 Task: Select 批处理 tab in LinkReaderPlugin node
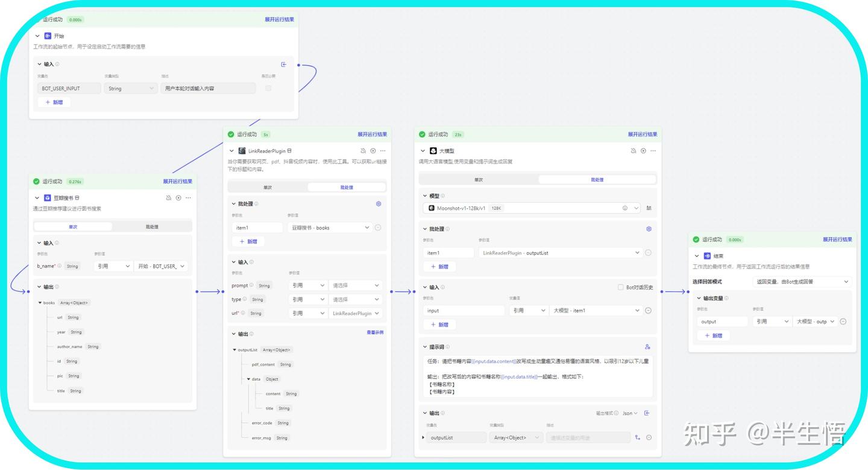pyautogui.click(x=347, y=188)
